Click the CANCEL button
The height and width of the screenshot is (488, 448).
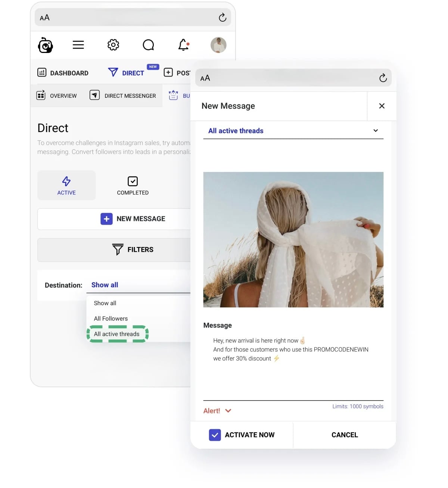click(344, 435)
